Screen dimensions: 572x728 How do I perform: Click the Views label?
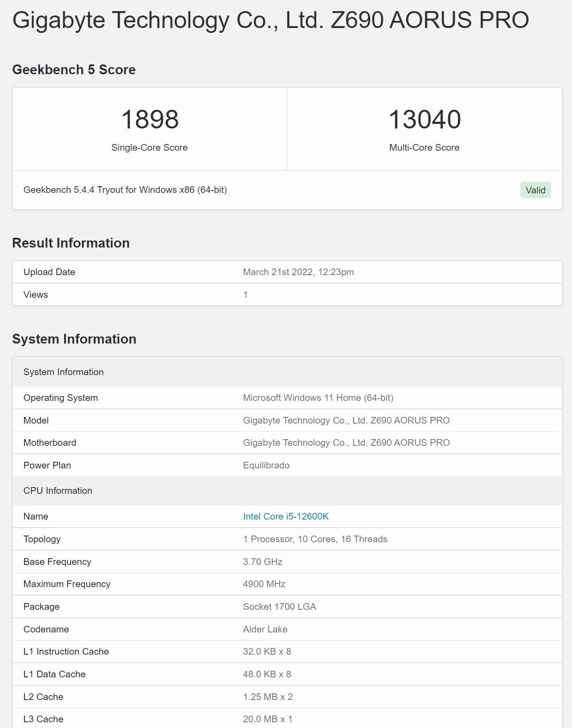(x=36, y=295)
